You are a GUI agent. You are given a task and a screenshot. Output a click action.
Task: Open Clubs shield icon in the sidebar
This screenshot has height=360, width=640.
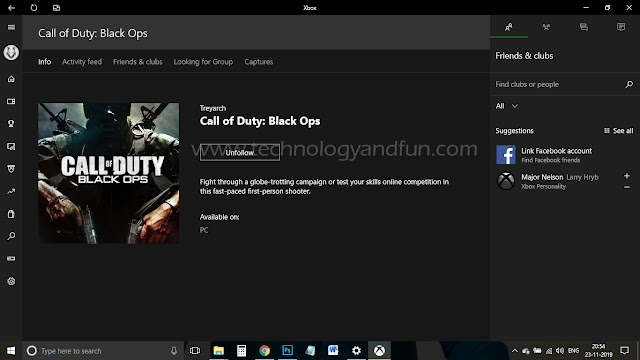coord(11,169)
